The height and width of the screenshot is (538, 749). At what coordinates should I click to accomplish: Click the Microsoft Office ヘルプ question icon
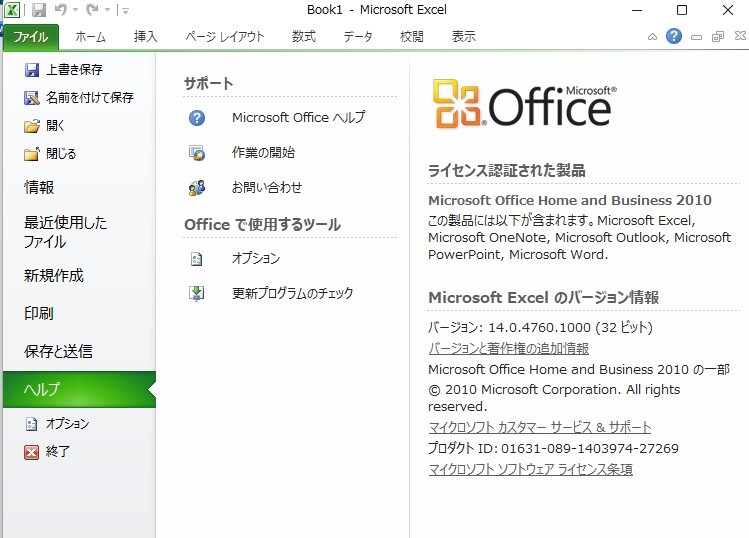point(197,118)
